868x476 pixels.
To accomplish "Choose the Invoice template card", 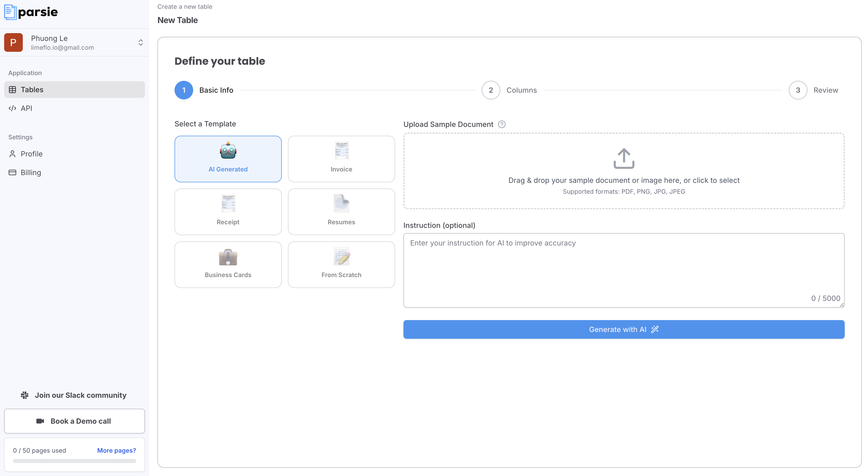I will tap(341, 159).
